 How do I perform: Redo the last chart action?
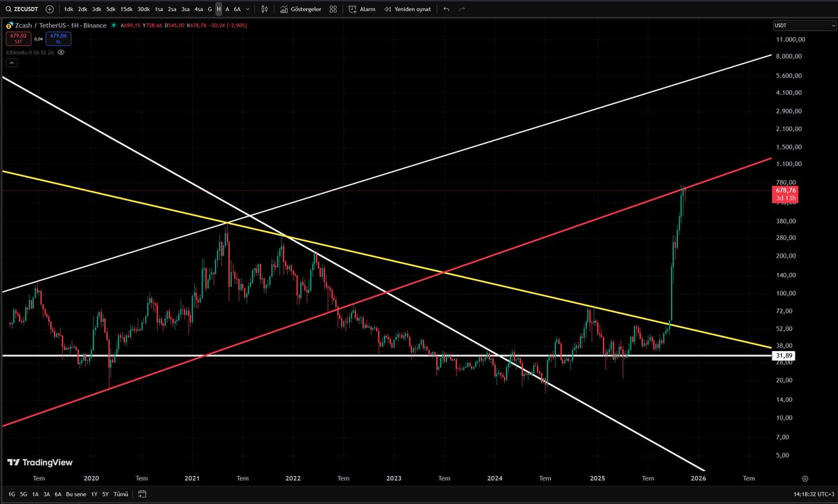pos(462,10)
